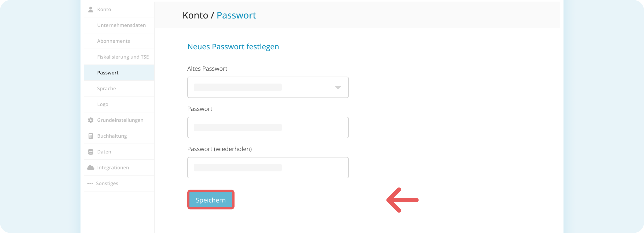The image size is (644, 233).
Task: Select the highlighted Passwort menu item
Action: (108, 72)
